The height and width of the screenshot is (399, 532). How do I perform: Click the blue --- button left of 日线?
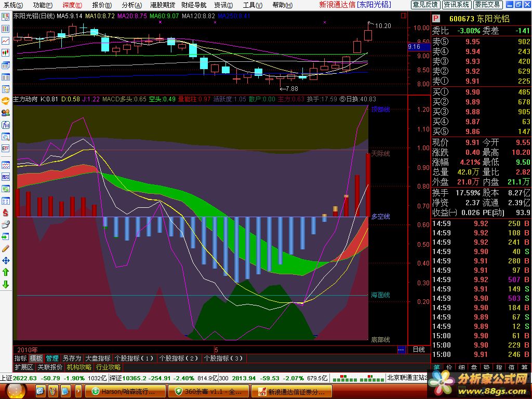402,350
